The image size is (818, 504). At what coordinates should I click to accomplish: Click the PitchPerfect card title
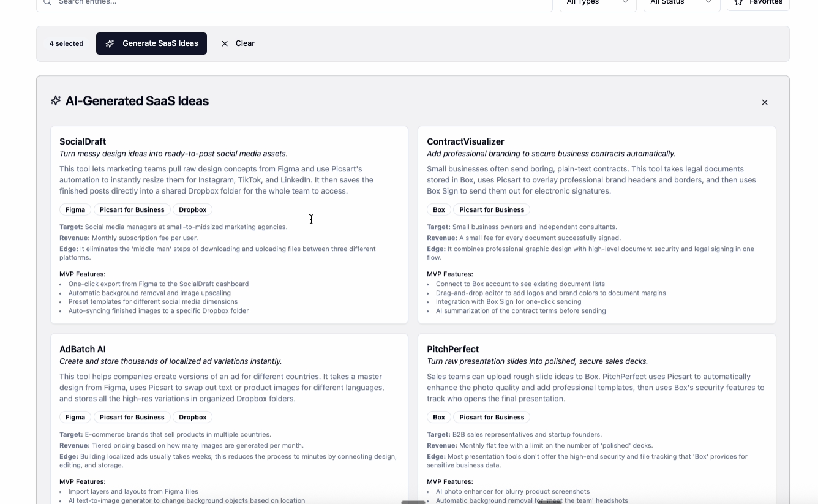coord(452,349)
